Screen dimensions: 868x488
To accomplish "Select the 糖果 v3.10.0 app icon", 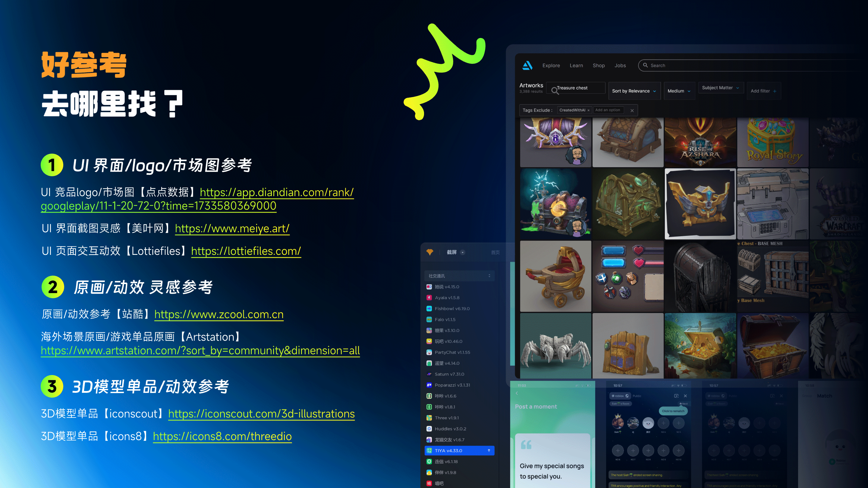I will point(429,330).
